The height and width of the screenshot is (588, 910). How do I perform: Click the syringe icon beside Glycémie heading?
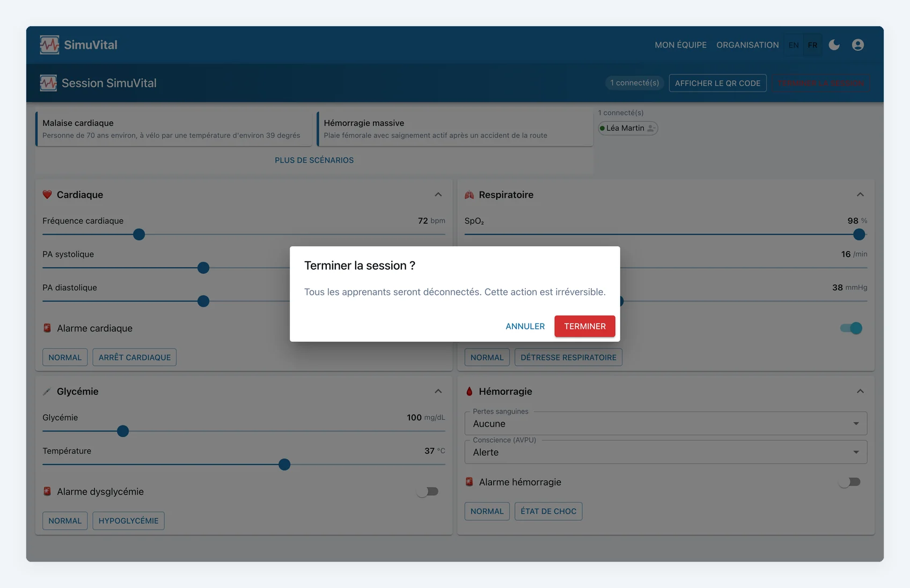click(x=47, y=392)
